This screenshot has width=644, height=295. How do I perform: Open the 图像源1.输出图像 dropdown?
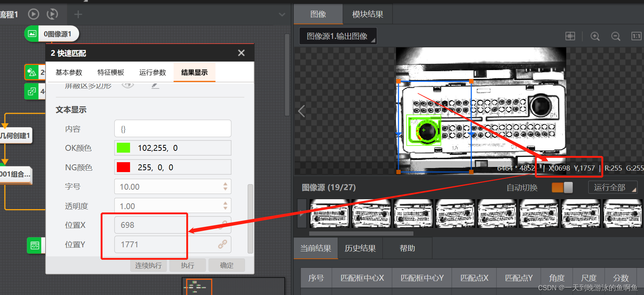click(x=338, y=36)
